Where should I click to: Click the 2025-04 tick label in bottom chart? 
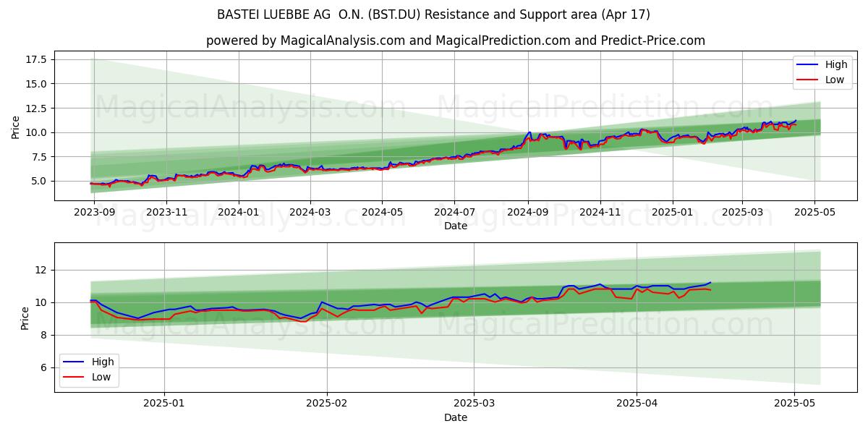pyautogui.click(x=637, y=404)
